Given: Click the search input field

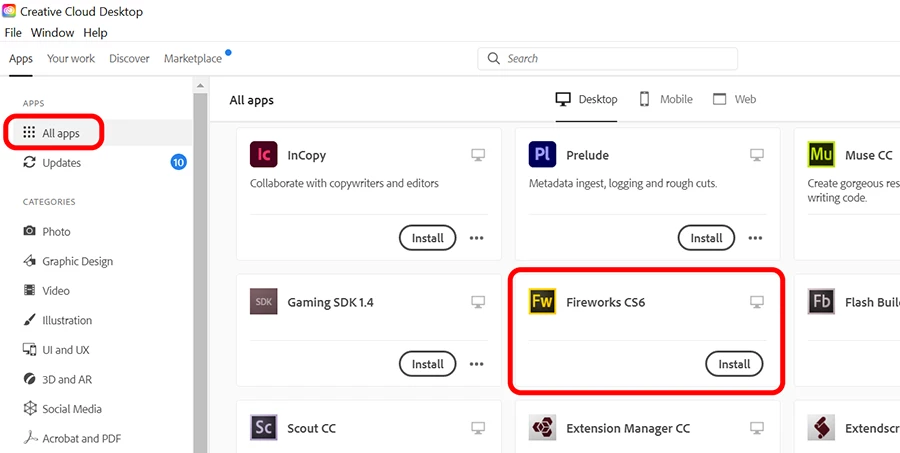Looking at the screenshot, I should (x=607, y=59).
